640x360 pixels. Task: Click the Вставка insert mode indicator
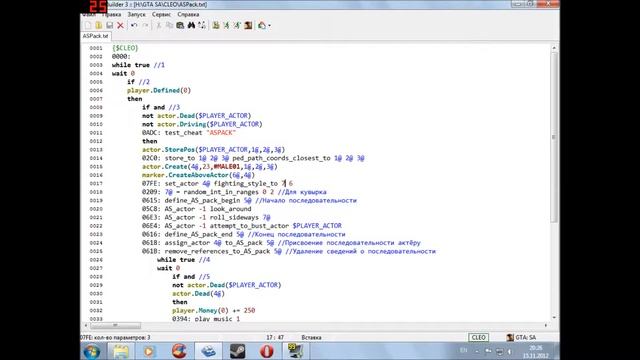pos(311,338)
